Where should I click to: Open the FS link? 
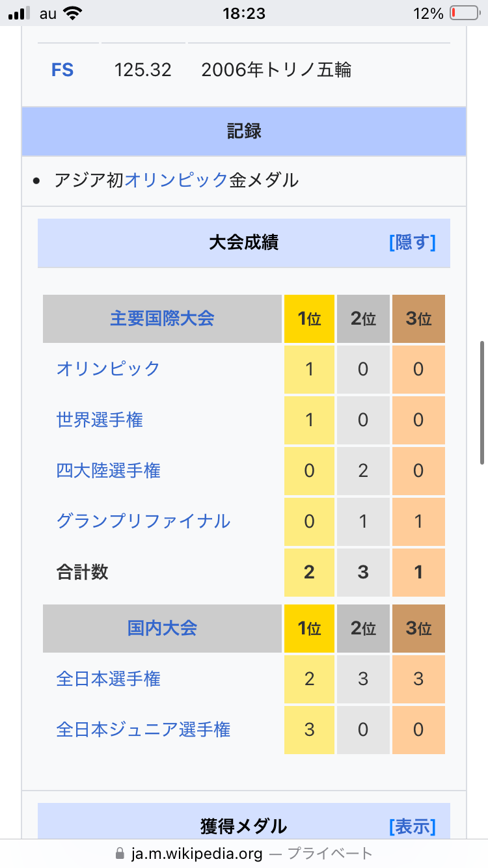[62, 70]
